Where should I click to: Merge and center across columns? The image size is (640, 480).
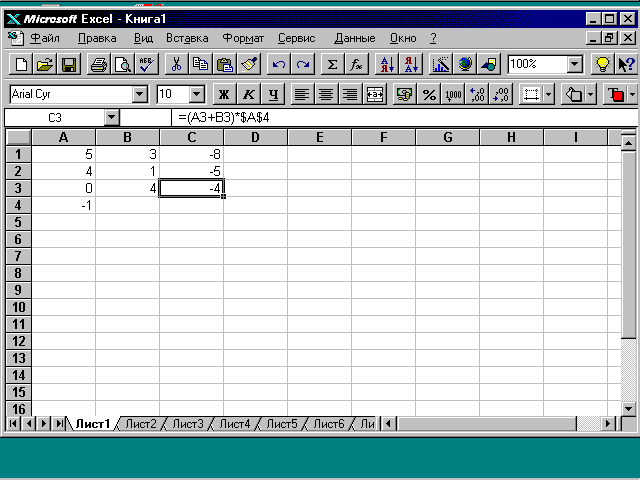[374, 95]
